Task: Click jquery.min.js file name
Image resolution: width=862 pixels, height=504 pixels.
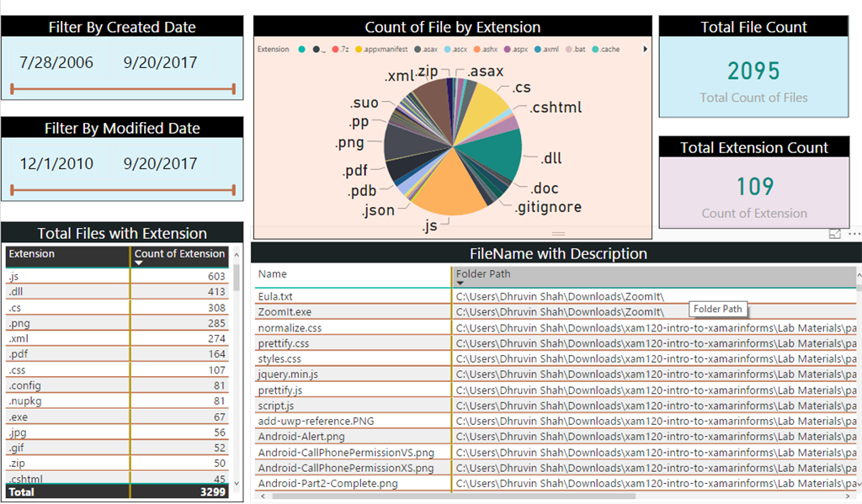Action: (x=288, y=374)
